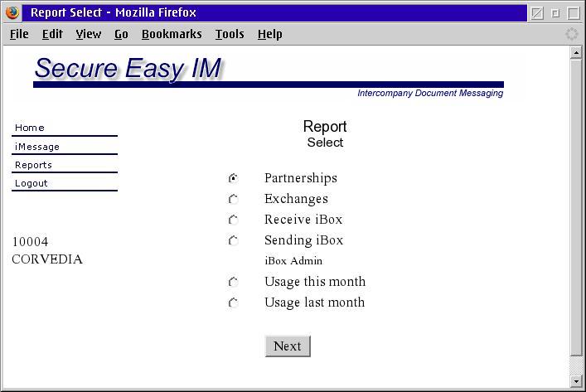Image resolution: width=586 pixels, height=392 pixels.
Task: Click the Firefox icon in title bar
Action: (x=12, y=12)
